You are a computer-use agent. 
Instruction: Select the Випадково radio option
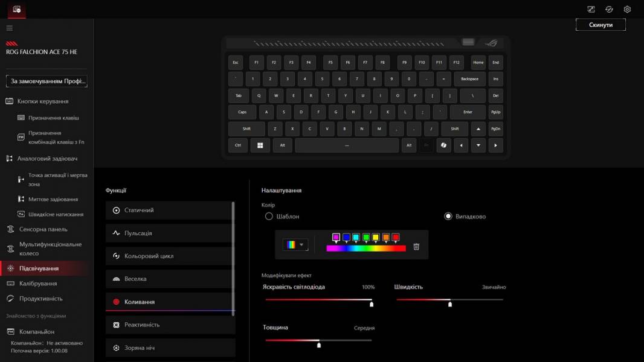pyautogui.click(x=448, y=217)
